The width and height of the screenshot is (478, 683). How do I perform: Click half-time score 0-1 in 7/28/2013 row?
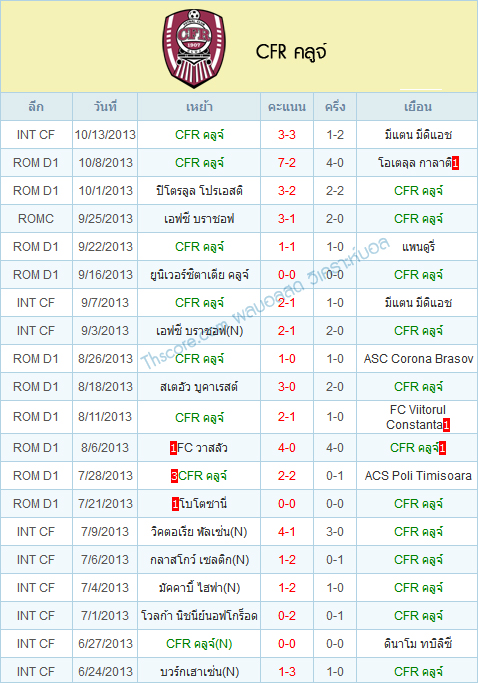(335, 476)
